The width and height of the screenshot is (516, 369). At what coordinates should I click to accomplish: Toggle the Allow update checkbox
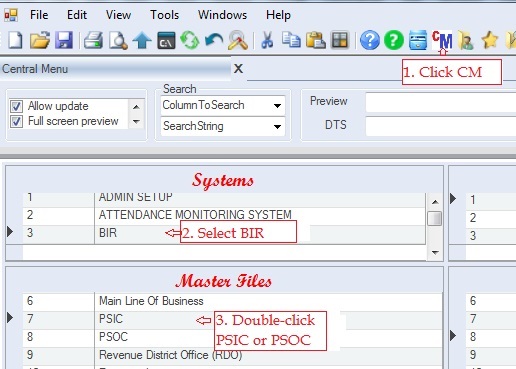point(16,106)
